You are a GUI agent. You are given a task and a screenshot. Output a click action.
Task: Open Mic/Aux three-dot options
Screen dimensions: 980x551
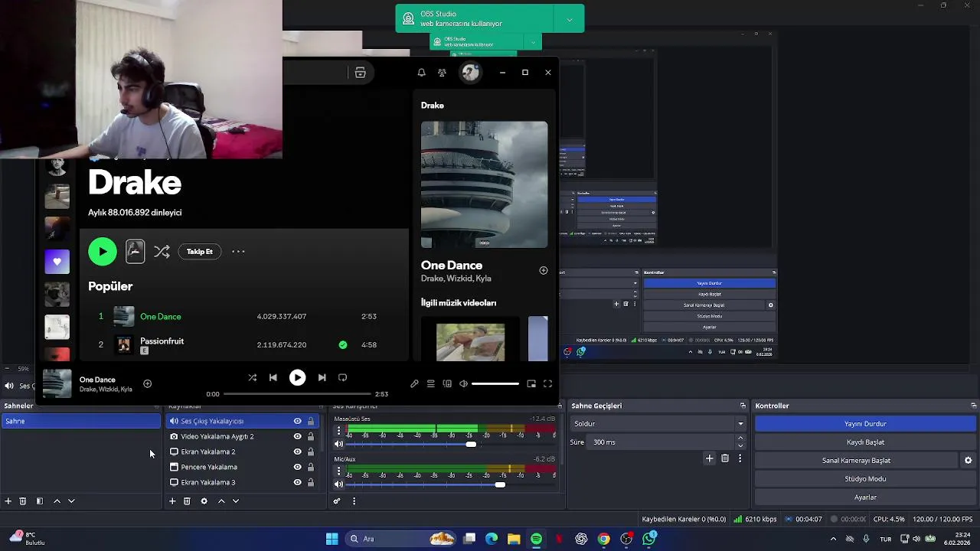click(x=338, y=471)
